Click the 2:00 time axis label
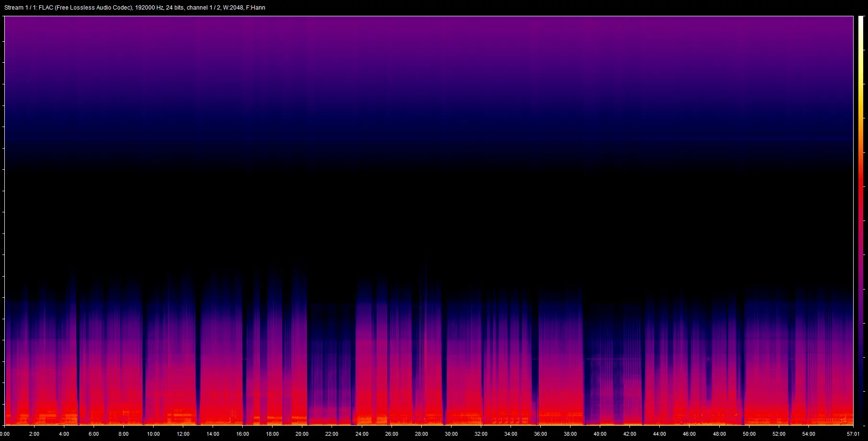The width and height of the screenshot is (868, 441). (x=34, y=434)
